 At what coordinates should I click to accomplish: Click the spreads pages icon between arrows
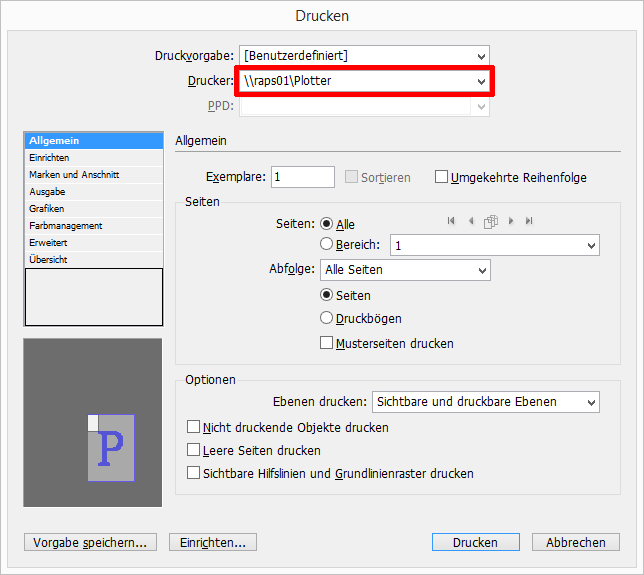[x=491, y=221]
